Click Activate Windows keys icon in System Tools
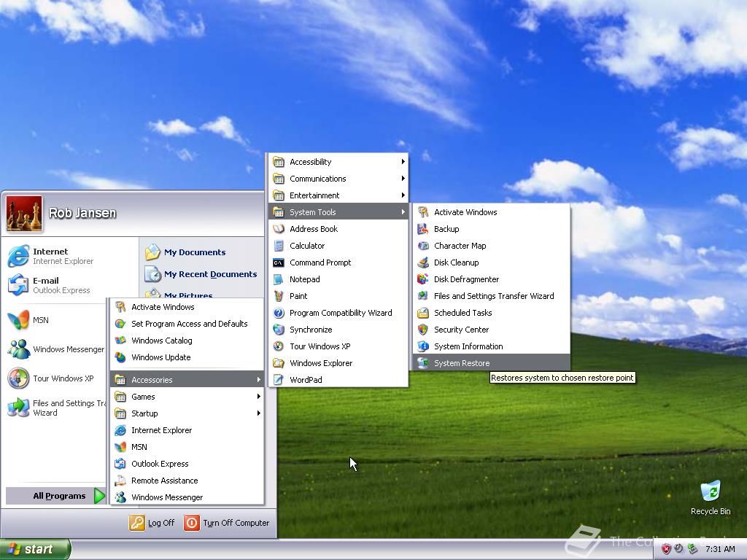This screenshot has height=560, width=747. [423, 212]
